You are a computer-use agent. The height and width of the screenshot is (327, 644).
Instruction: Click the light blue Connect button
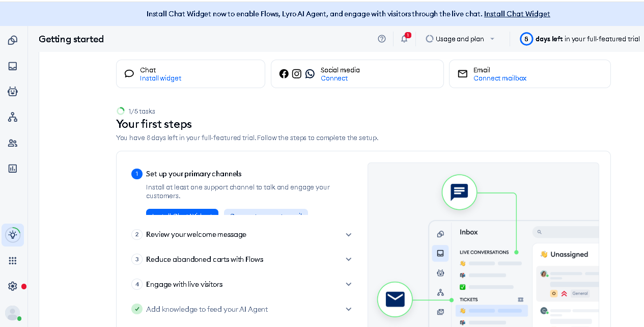[266, 212]
